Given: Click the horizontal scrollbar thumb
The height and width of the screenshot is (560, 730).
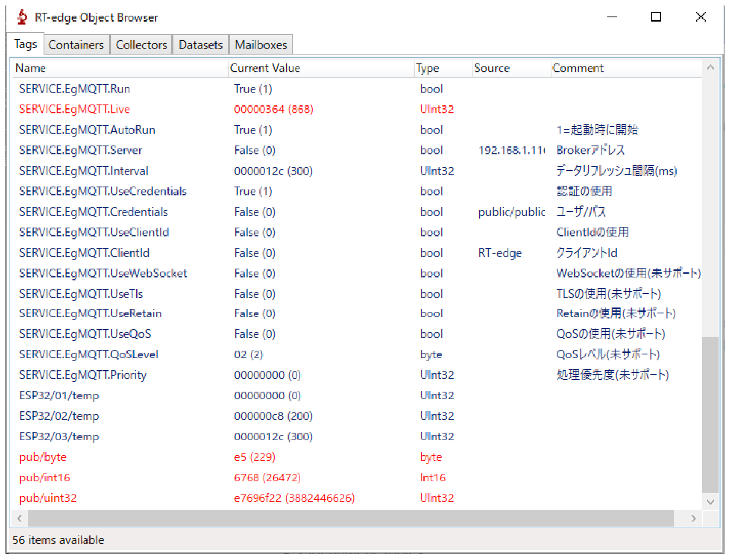Looking at the screenshot, I should (x=351, y=518).
